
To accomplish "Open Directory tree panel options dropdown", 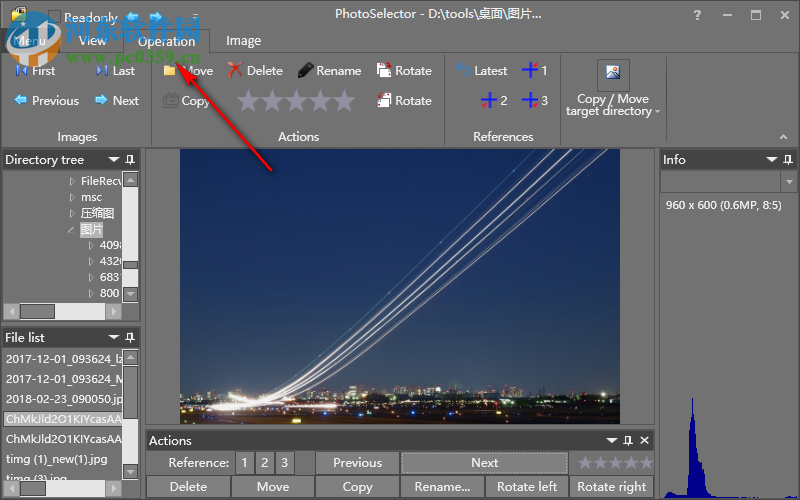I will coord(114,160).
